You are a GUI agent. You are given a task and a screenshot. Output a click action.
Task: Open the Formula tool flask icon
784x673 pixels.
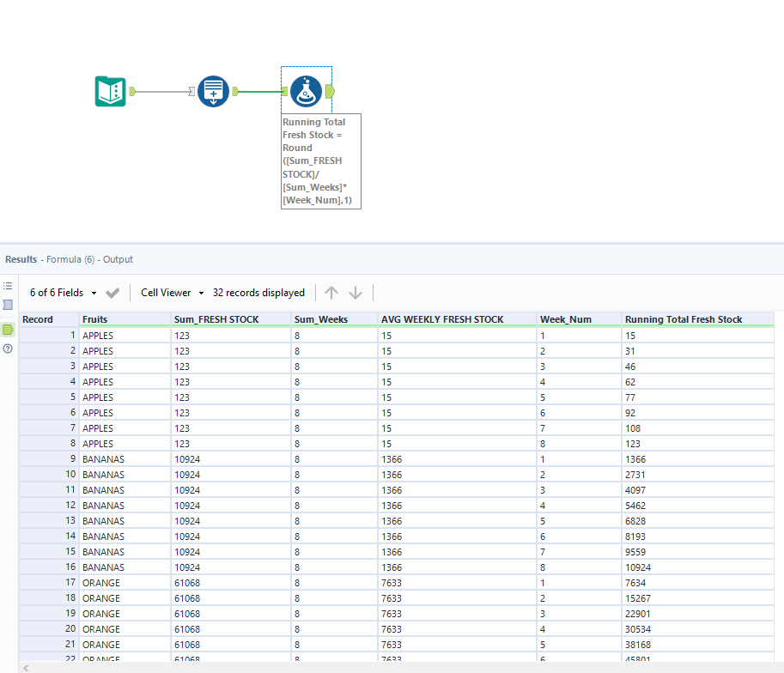[x=307, y=90]
